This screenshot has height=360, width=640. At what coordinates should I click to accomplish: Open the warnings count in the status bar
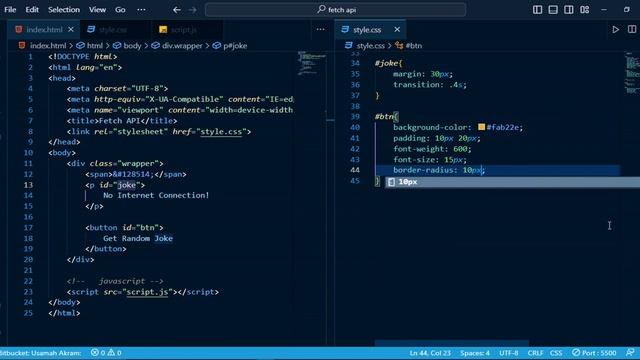115,353
